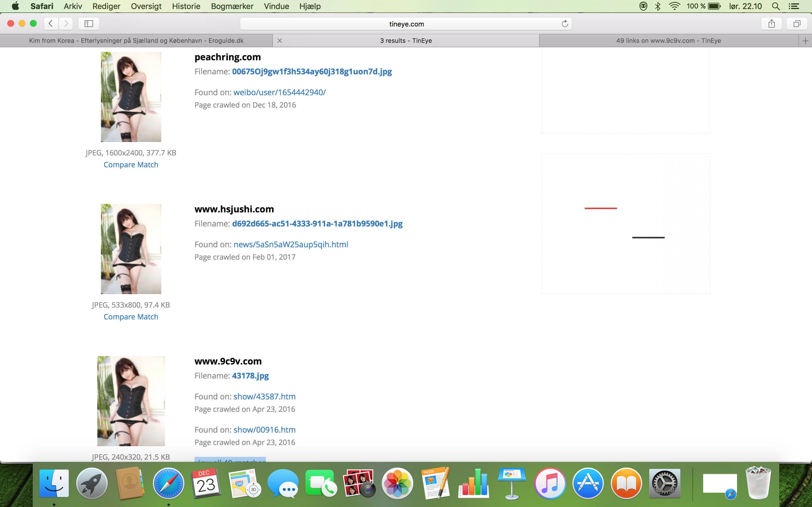Click the tineye.com address field

point(406,24)
